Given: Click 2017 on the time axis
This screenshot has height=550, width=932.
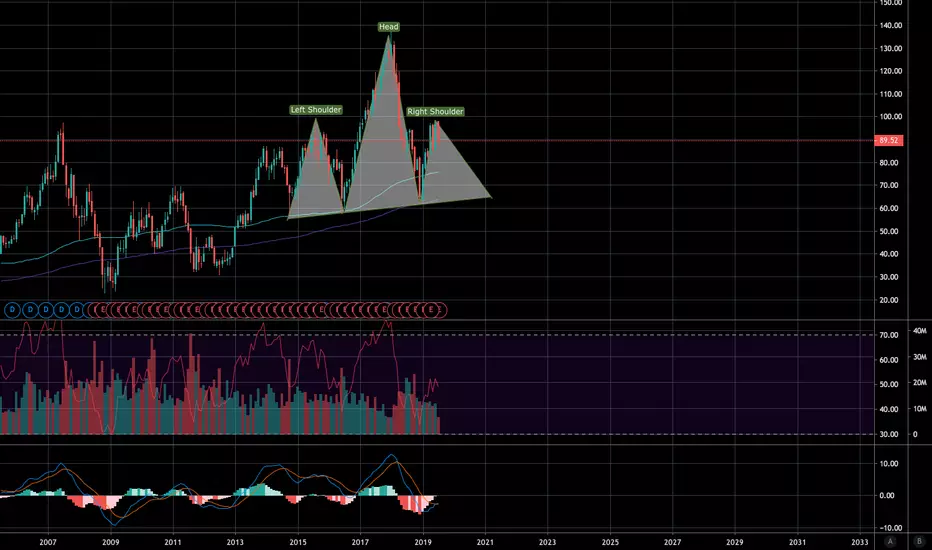Looking at the screenshot, I should (360, 542).
